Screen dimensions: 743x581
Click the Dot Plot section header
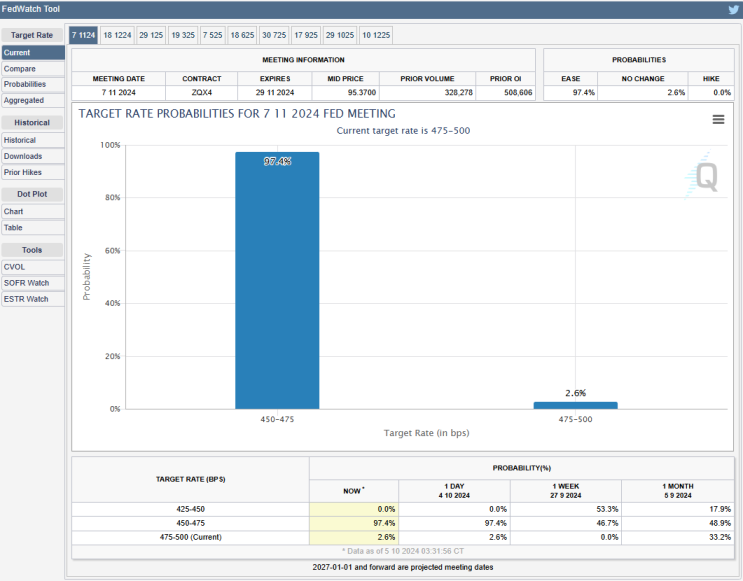coord(32,194)
